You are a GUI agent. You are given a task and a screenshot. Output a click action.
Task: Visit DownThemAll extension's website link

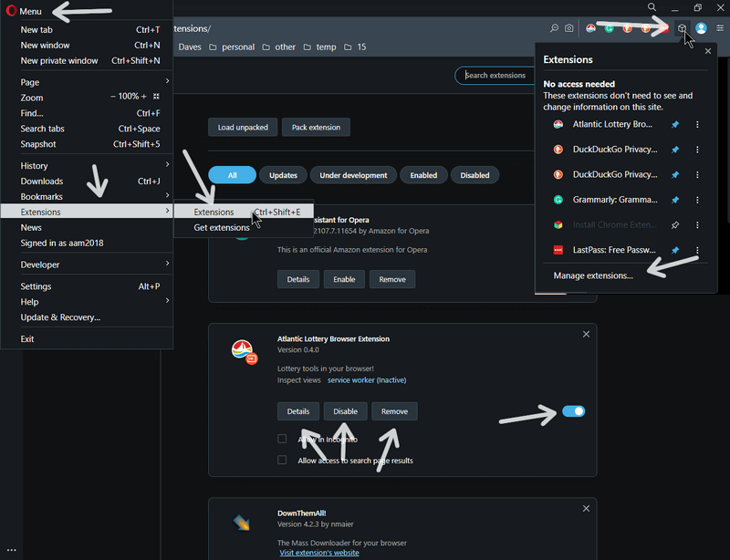coord(319,553)
